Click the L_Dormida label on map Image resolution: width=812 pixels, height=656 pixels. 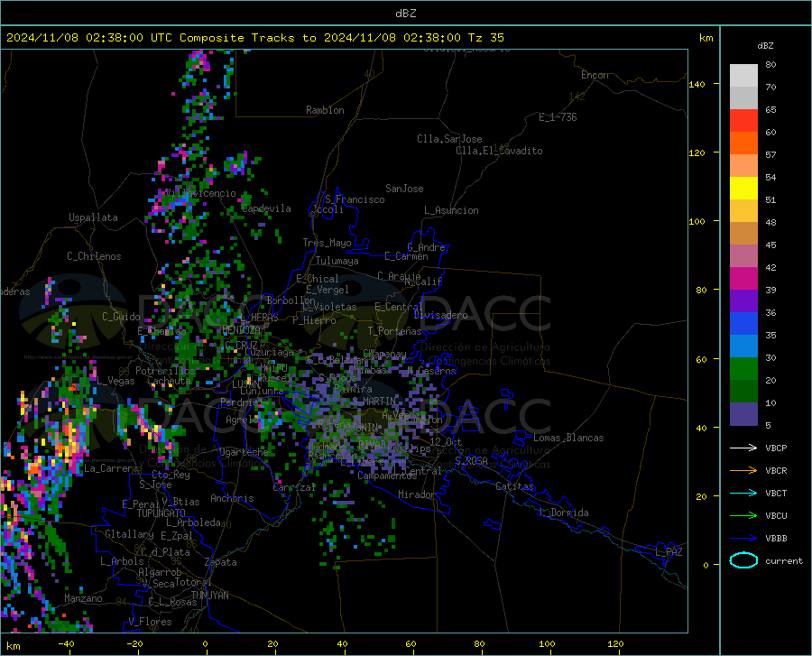tap(563, 513)
